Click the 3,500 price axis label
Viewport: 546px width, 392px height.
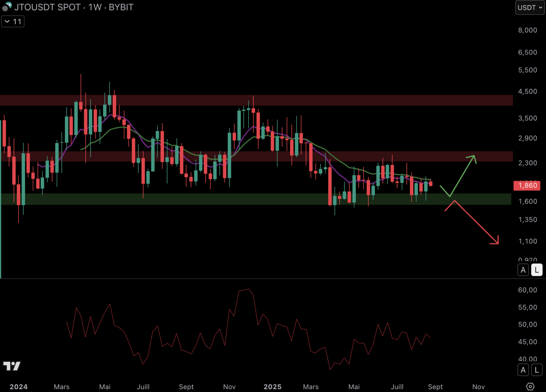527,118
